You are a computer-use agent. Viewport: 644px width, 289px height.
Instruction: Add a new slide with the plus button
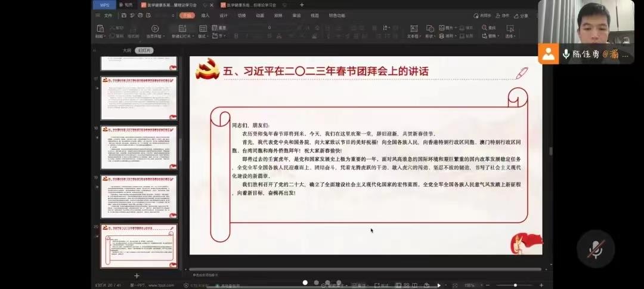[x=137, y=276]
